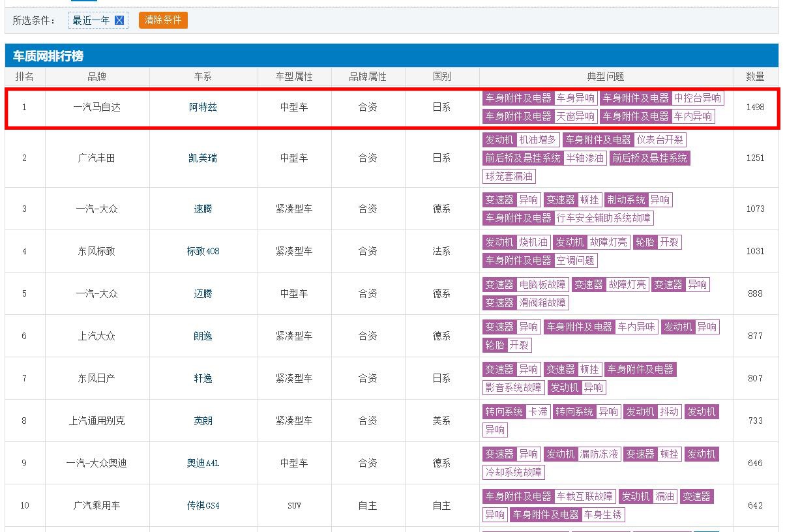This screenshot has height=532, width=785.
Task: Click the 半轴渗油 problem tag
Action: point(585,158)
